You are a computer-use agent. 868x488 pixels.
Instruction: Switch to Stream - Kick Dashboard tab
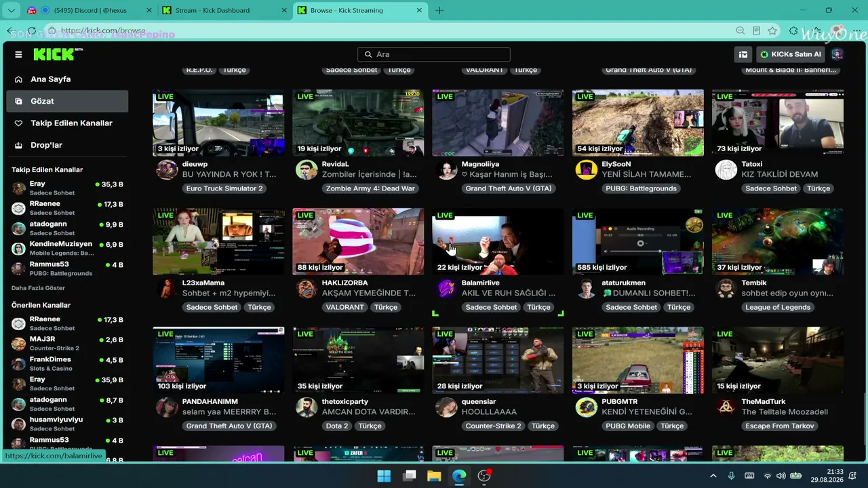(224, 10)
